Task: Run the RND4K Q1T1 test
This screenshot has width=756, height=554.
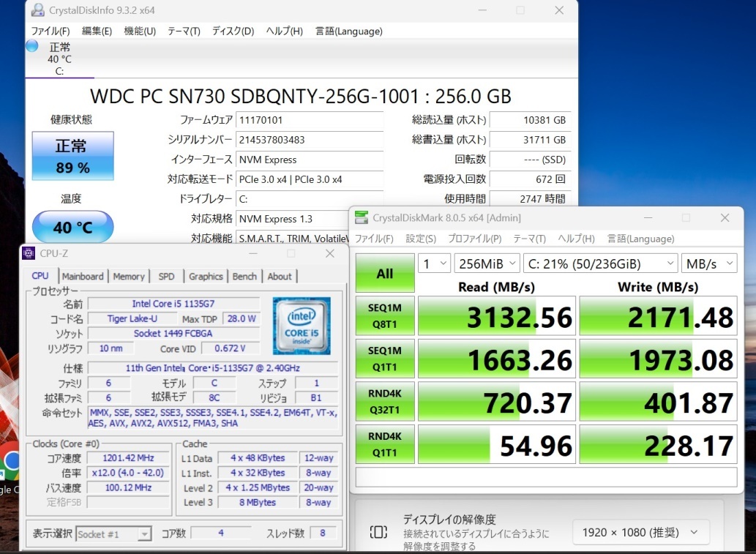Action: [385, 444]
